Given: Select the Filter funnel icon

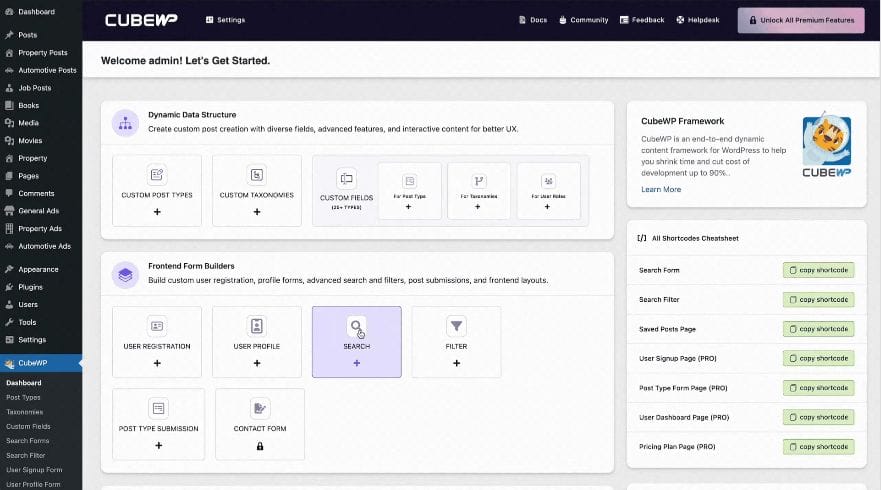Looking at the screenshot, I should [456, 326].
